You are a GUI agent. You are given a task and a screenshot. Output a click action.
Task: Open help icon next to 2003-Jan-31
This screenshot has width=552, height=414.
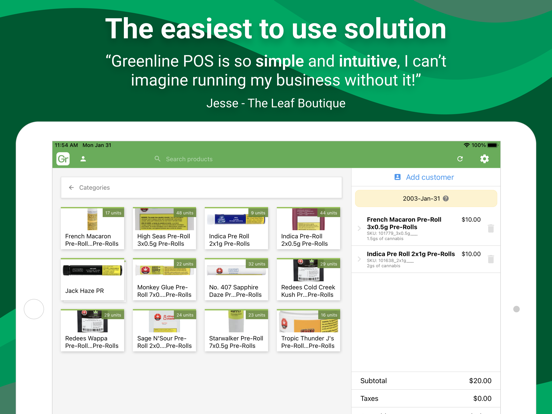click(446, 199)
